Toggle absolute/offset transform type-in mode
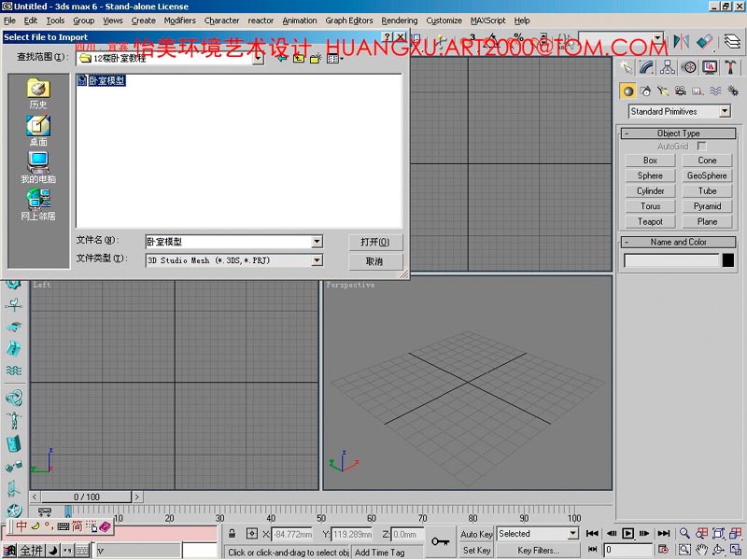The width and height of the screenshot is (747, 560). click(251, 533)
